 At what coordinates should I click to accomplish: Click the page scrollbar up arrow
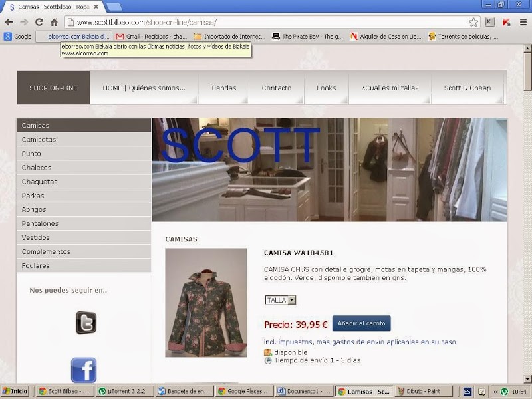(527, 49)
